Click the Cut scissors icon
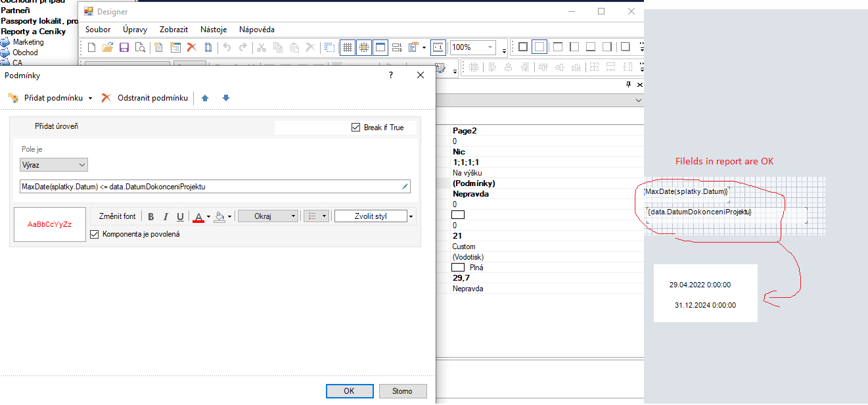The image size is (868, 405). click(262, 47)
